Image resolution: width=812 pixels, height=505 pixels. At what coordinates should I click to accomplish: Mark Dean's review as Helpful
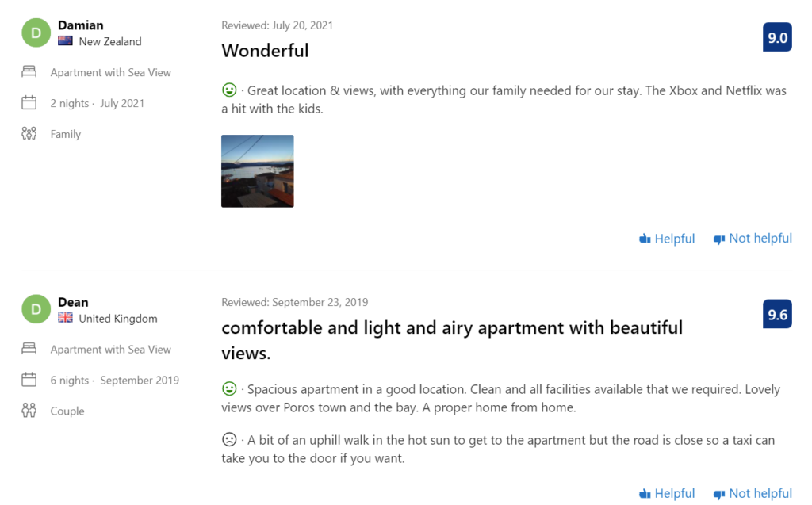pyautogui.click(x=667, y=493)
